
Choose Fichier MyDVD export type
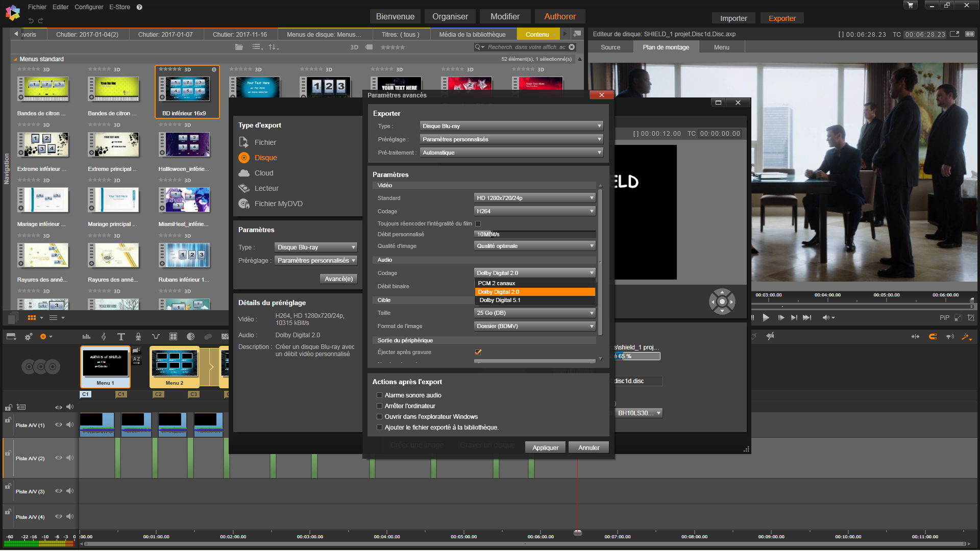278,204
